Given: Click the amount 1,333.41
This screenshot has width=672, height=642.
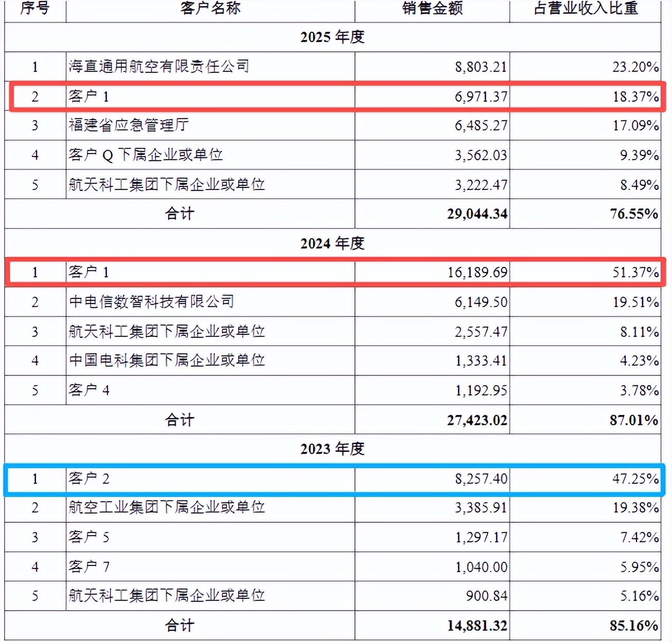Looking at the screenshot, I should pyautogui.click(x=481, y=361).
